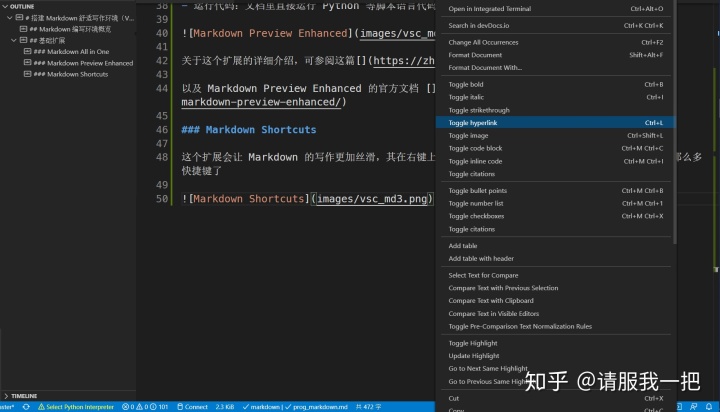
Task: Choose Change All Occurrences
Action: 556,42
